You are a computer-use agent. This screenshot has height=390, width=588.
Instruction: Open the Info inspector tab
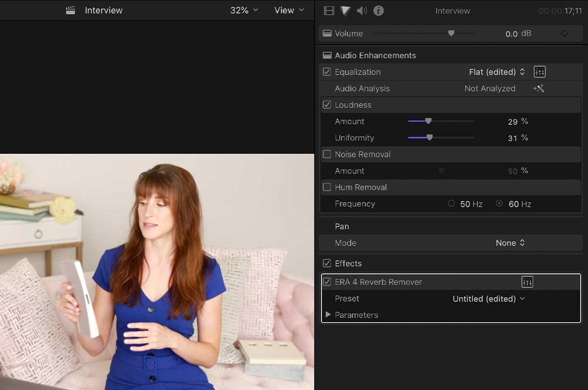[378, 10]
